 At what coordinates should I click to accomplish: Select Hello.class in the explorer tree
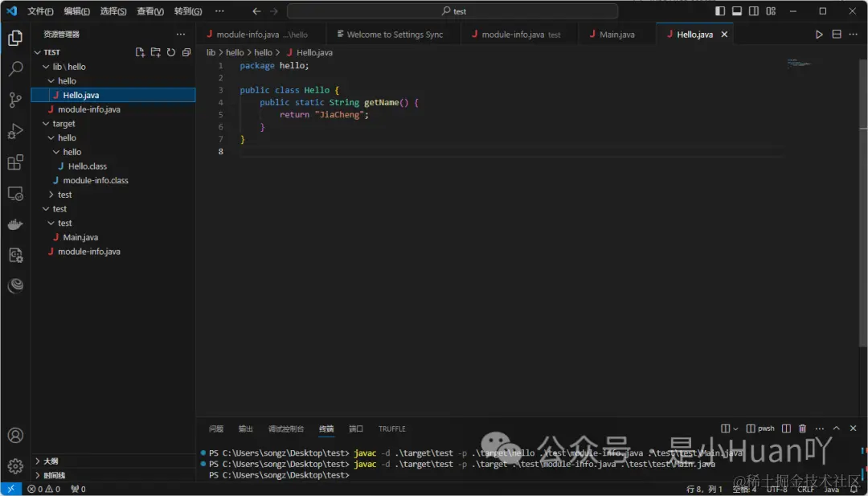point(113,166)
